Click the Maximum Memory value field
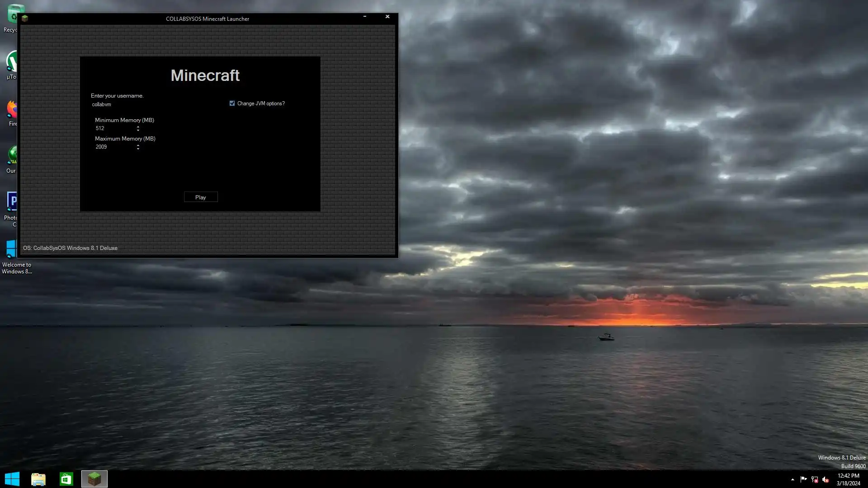This screenshot has height=488, width=868. [114, 147]
